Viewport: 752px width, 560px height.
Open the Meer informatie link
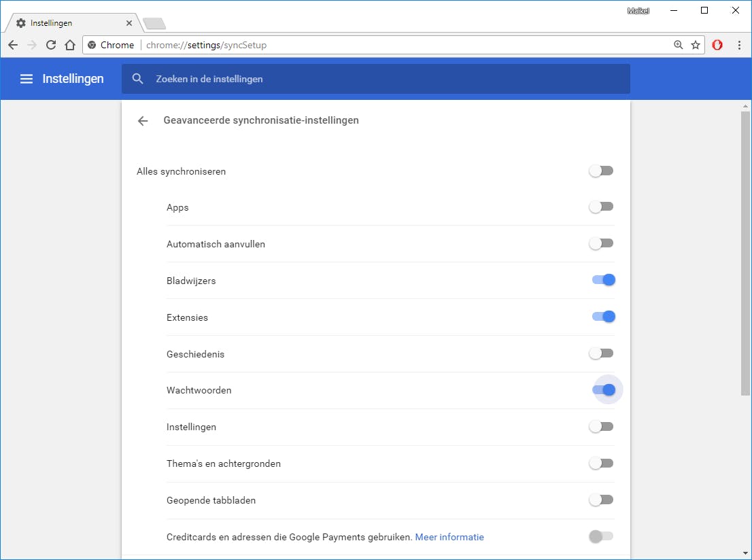tap(449, 537)
